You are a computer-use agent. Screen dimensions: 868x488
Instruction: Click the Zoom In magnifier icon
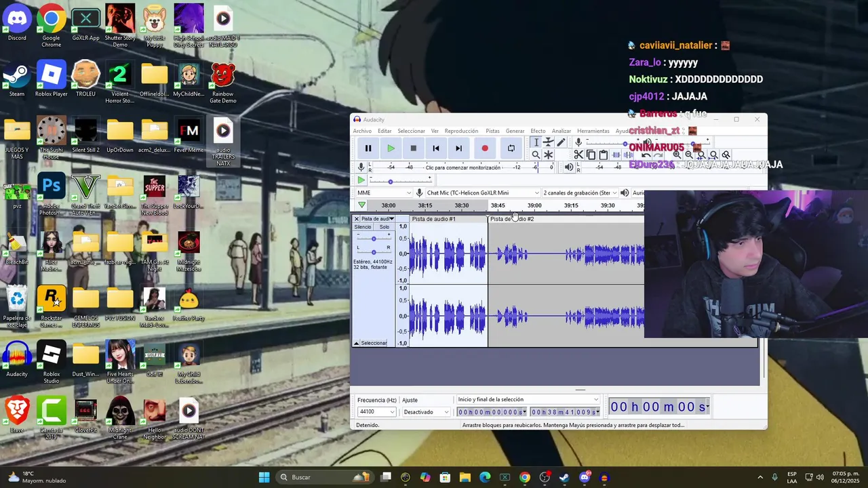click(677, 155)
